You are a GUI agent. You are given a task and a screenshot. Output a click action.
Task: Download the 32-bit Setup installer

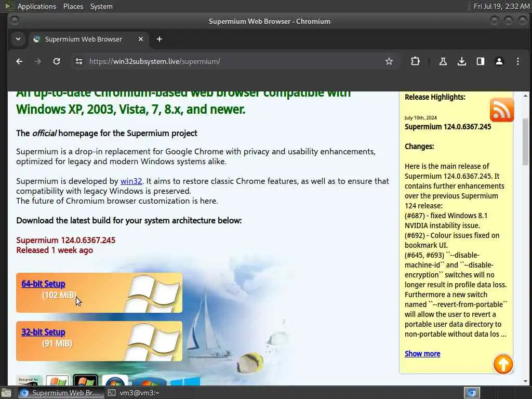click(43, 332)
